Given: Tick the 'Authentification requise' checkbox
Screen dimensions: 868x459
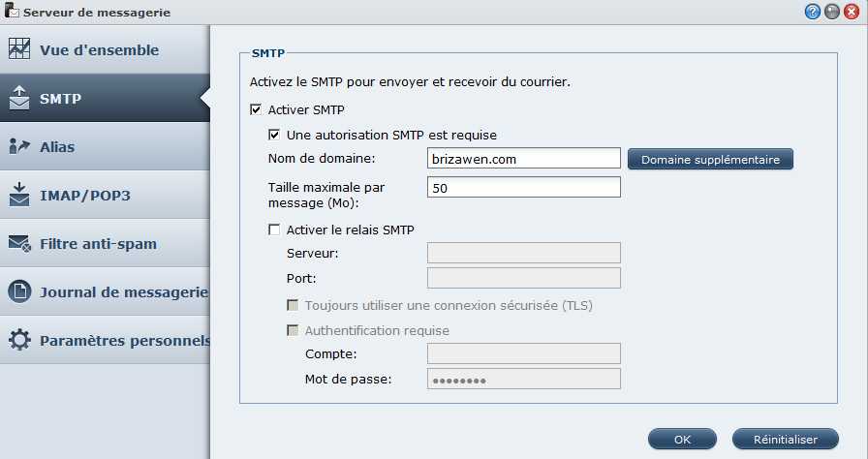Looking at the screenshot, I should pos(293,330).
